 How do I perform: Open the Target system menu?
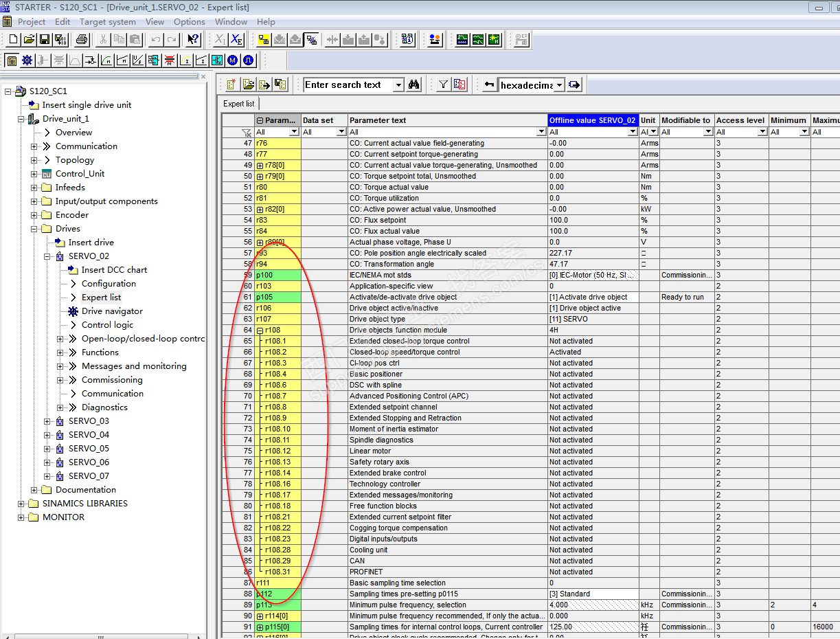click(106, 22)
